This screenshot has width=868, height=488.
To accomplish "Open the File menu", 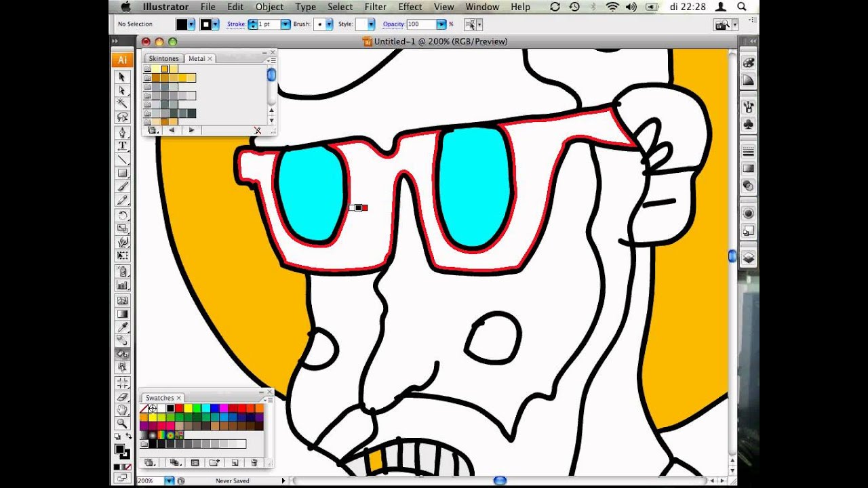I will point(208,7).
